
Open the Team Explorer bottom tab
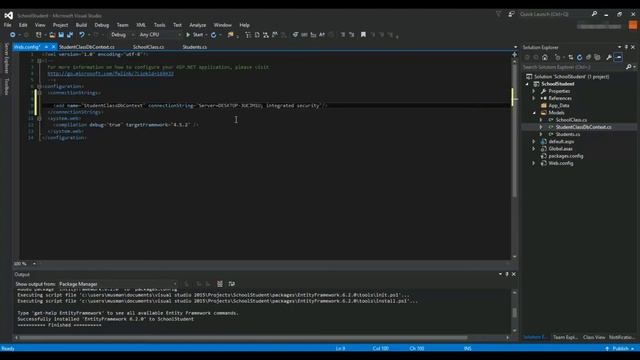[x=566, y=337]
